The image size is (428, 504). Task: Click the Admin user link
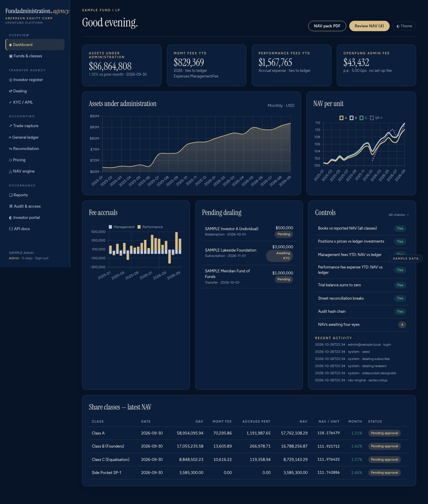[14, 258]
